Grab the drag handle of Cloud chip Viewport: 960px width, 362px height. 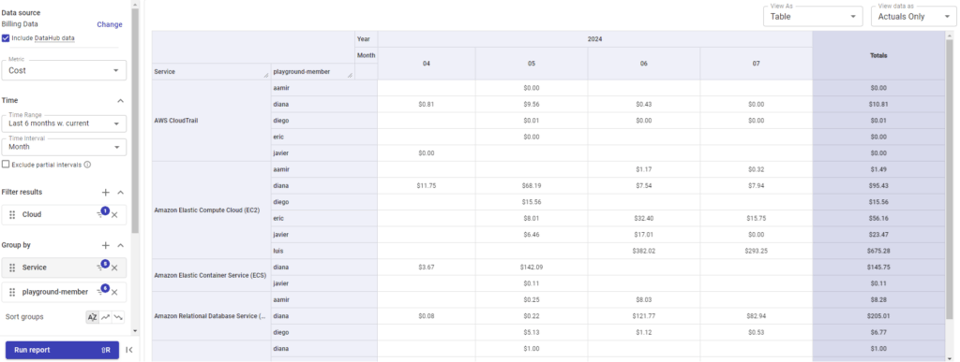(x=12, y=215)
